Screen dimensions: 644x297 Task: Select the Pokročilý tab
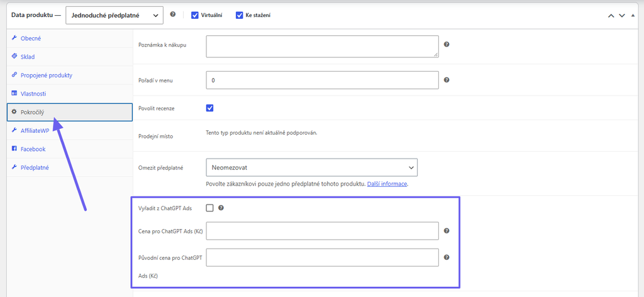click(x=70, y=112)
